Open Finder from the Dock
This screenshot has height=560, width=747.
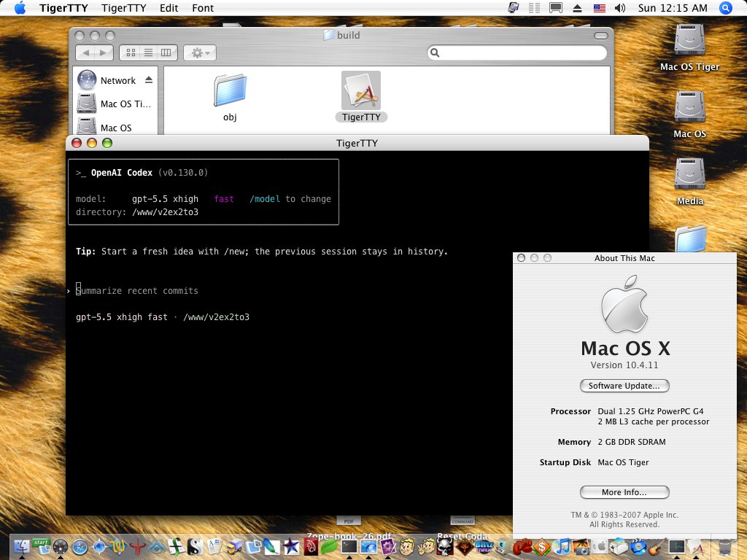[x=22, y=547]
